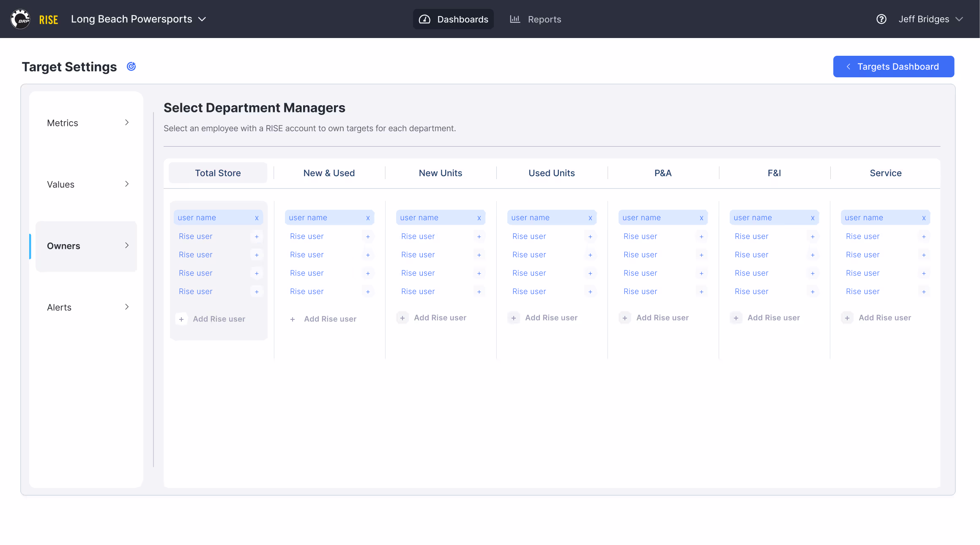
Task: Select the Total Store department tab
Action: point(218,173)
